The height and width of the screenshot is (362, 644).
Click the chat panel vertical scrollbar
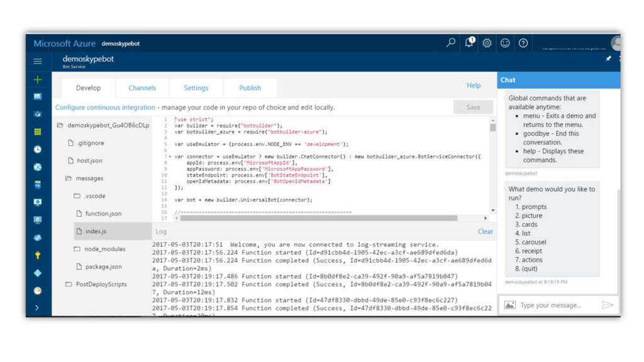coord(619,242)
